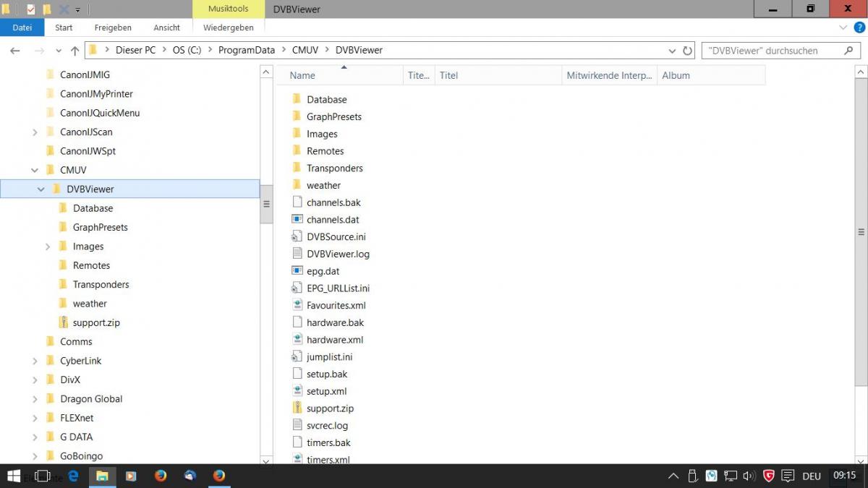Refresh the current folder view
Viewport: 868px width, 488px height.
687,51
